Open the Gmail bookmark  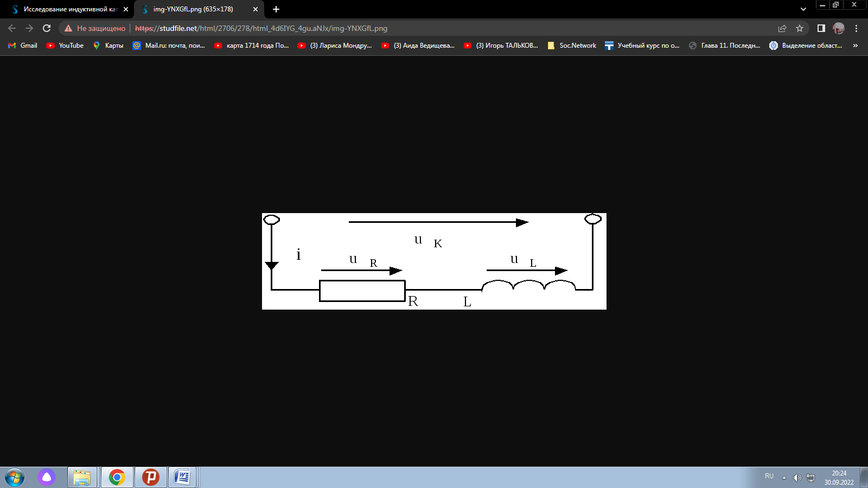coord(23,46)
